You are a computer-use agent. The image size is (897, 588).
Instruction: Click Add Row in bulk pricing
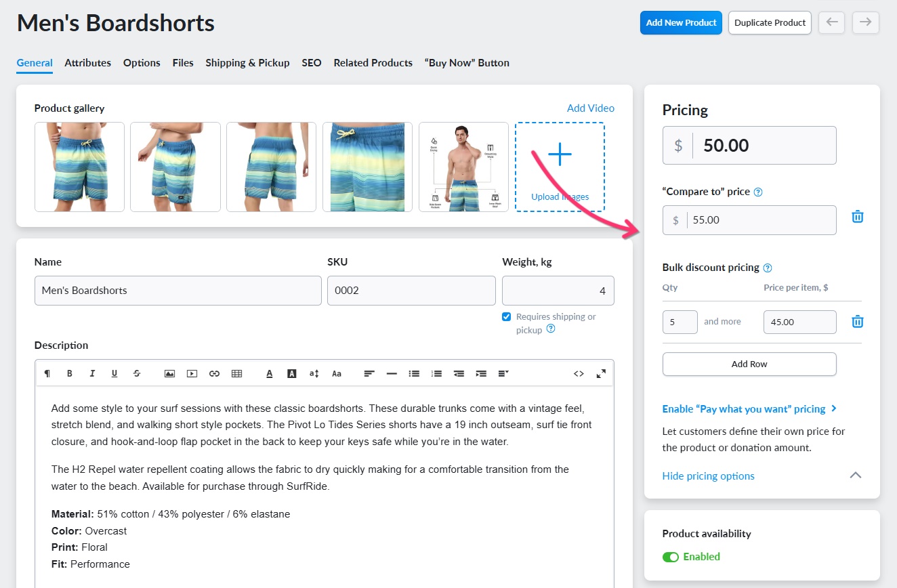pos(749,364)
